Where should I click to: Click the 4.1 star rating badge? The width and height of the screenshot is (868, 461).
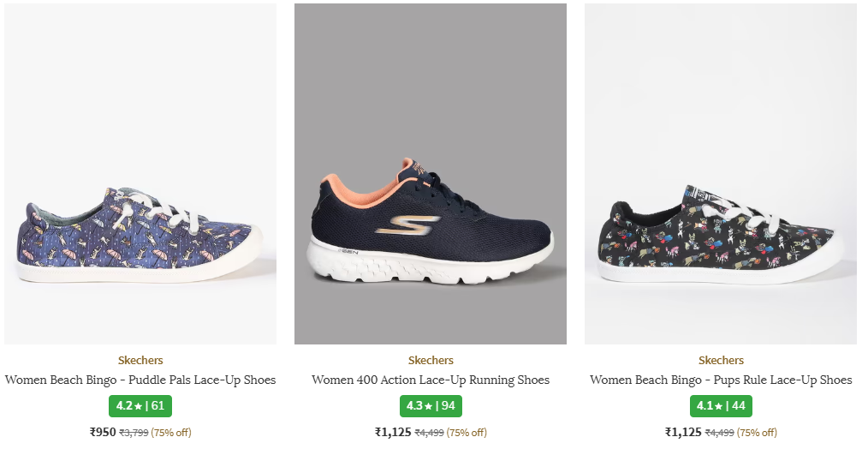(721, 406)
